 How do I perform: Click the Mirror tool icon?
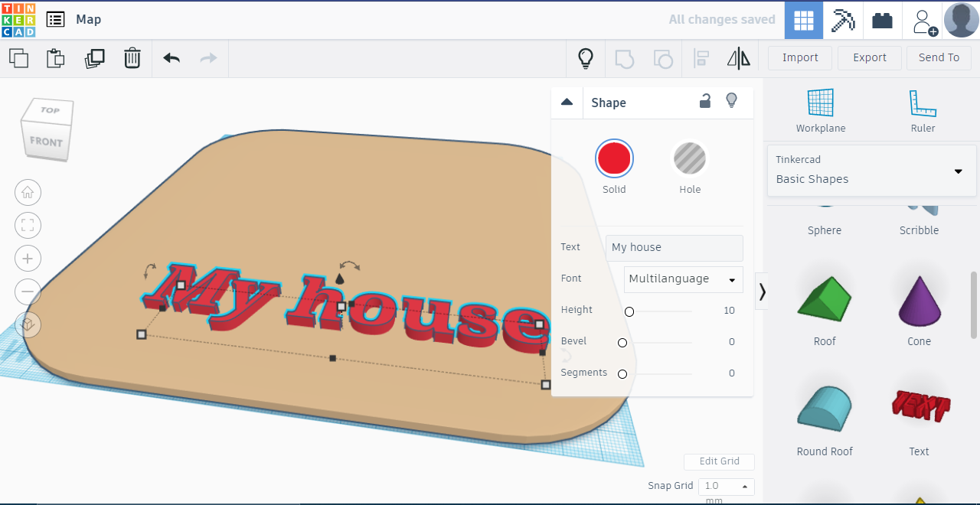tap(739, 59)
